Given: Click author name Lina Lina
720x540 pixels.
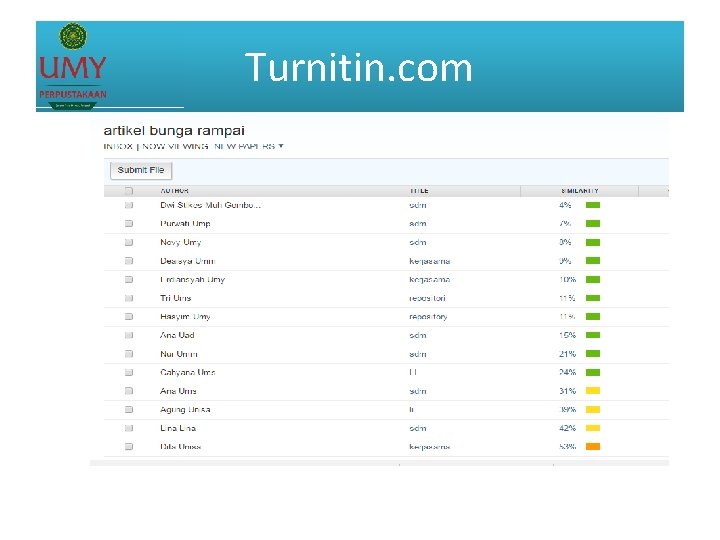Looking at the screenshot, I should (178, 428).
